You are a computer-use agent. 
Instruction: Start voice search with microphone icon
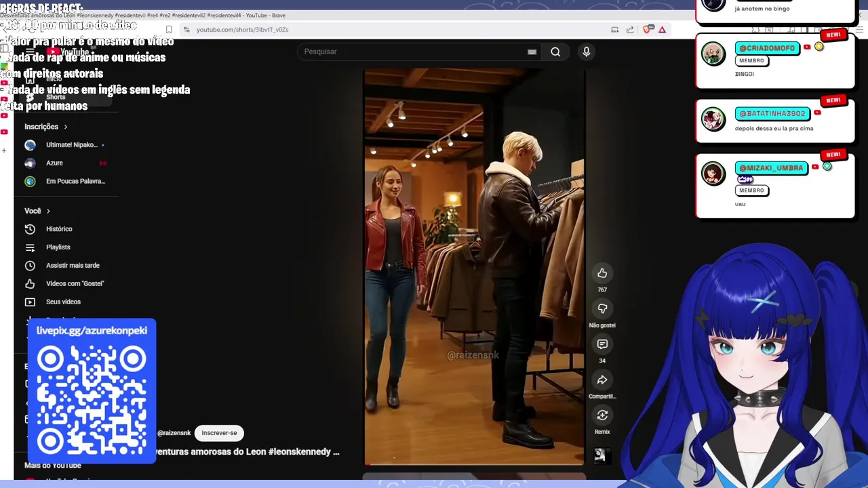(x=587, y=52)
